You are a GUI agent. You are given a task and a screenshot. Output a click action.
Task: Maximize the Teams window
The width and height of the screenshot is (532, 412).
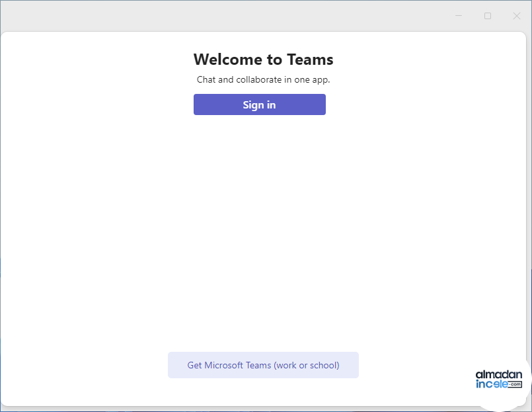click(488, 16)
